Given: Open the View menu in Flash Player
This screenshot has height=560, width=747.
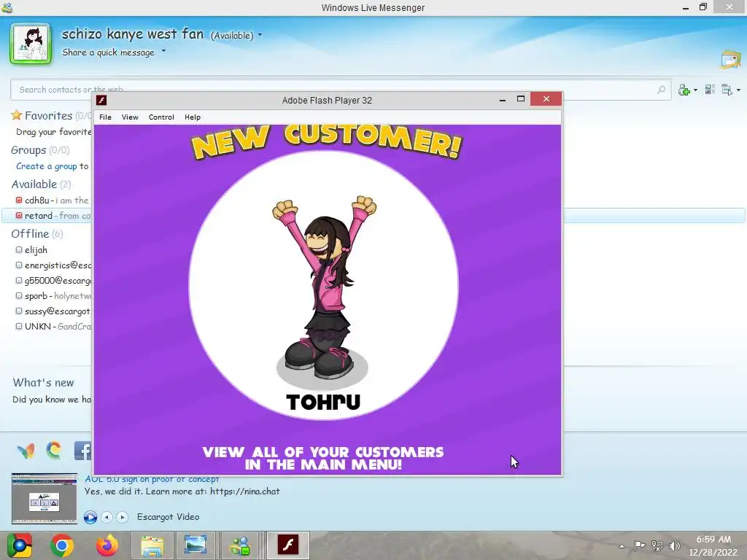Looking at the screenshot, I should (130, 117).
